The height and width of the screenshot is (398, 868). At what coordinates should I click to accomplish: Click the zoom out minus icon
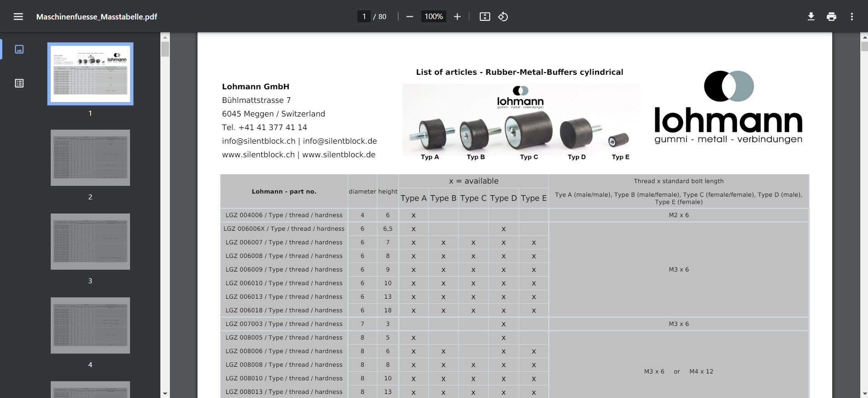pyautogui.click(x=410, y=17)
